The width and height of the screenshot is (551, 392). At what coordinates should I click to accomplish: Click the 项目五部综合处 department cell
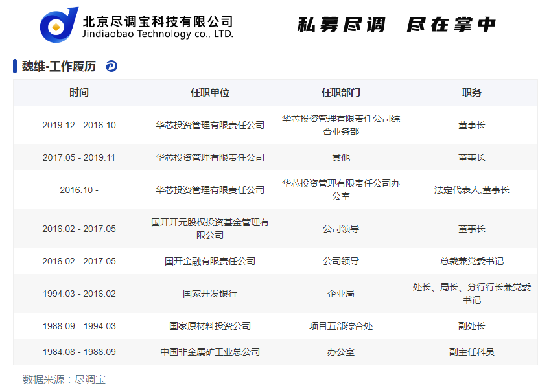coord(341,326)
